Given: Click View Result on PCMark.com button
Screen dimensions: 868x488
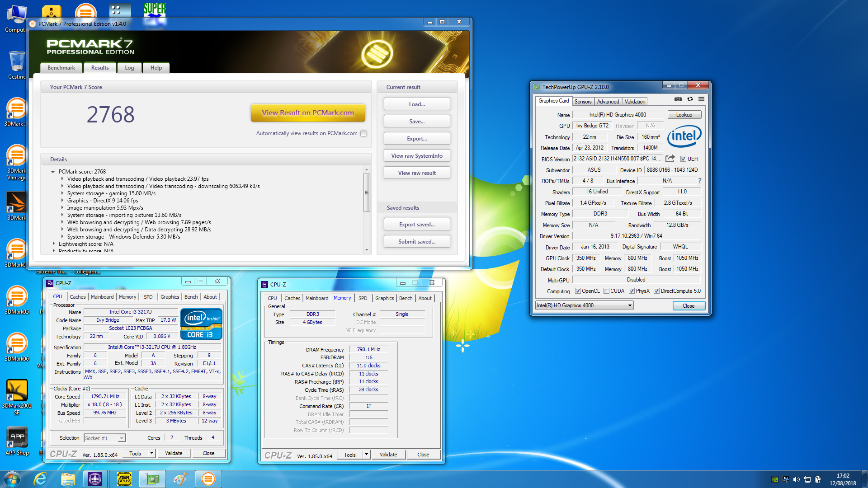Looking at the screenshot, I should (x=308, y=113).
